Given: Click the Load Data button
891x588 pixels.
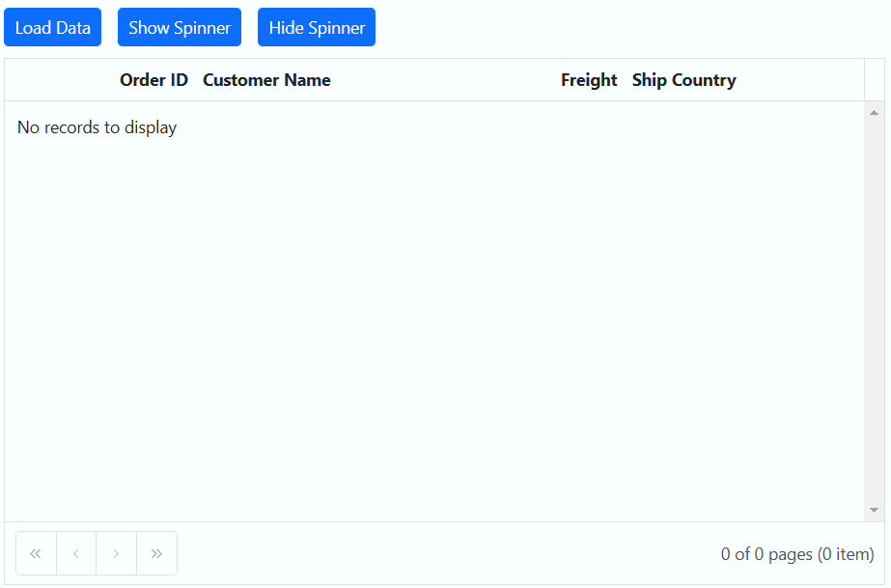Looking at the screenshot, I should [52, 28].
